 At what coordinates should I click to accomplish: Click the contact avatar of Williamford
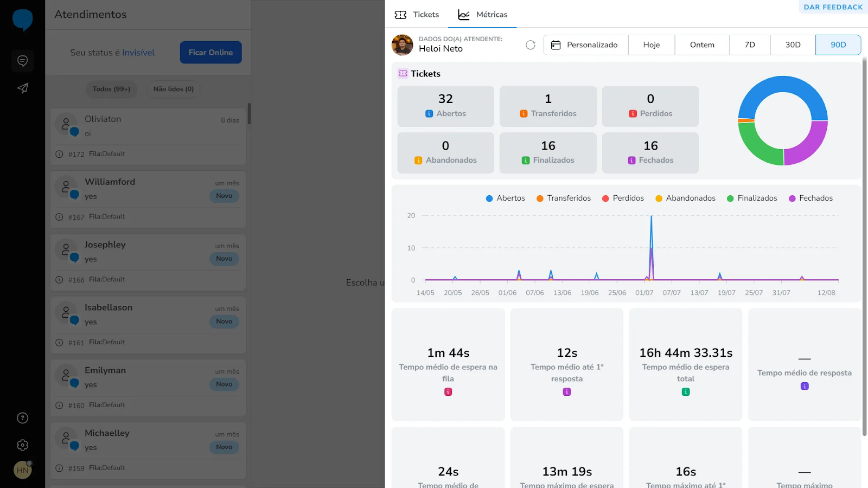tap(66, 187)
